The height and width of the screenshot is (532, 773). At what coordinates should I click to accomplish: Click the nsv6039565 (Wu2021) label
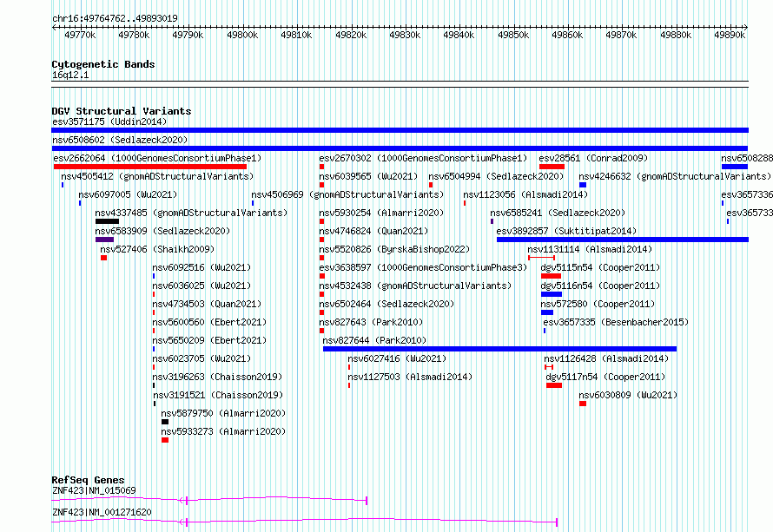[368, 176]
